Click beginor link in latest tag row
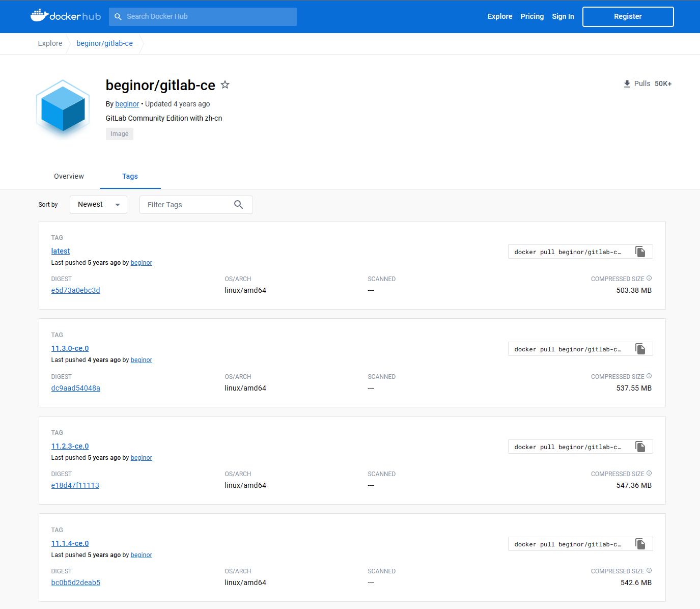700x609 pixels. point(142,263)
